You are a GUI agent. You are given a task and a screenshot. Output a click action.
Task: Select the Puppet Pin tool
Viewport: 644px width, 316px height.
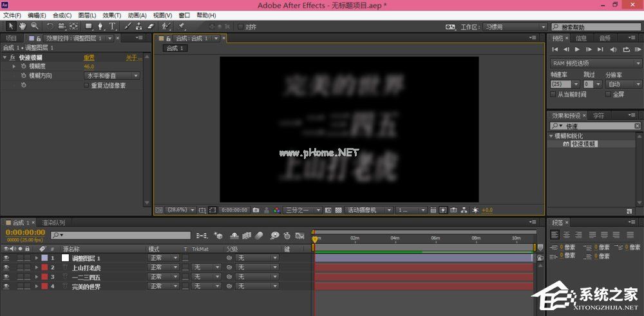[182, 26]
